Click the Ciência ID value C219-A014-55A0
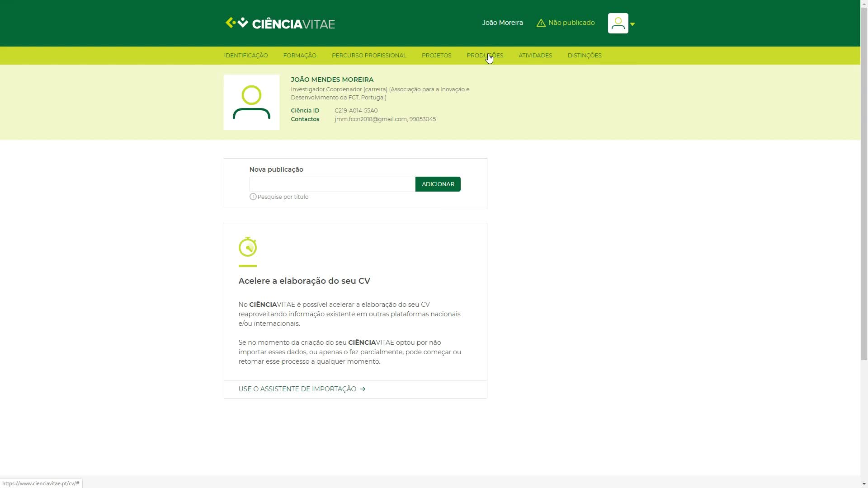Image resolution: width=868 pixels, height=488 pixels. click(356, 111)
